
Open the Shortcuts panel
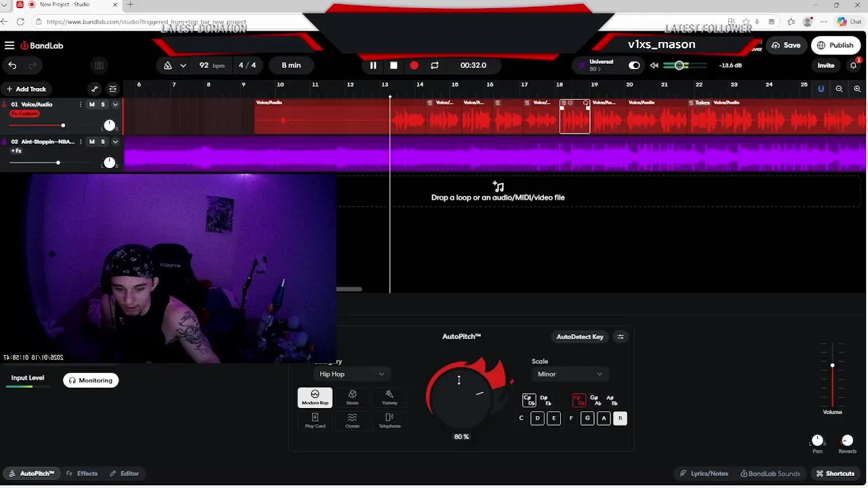tap(835, 474)
